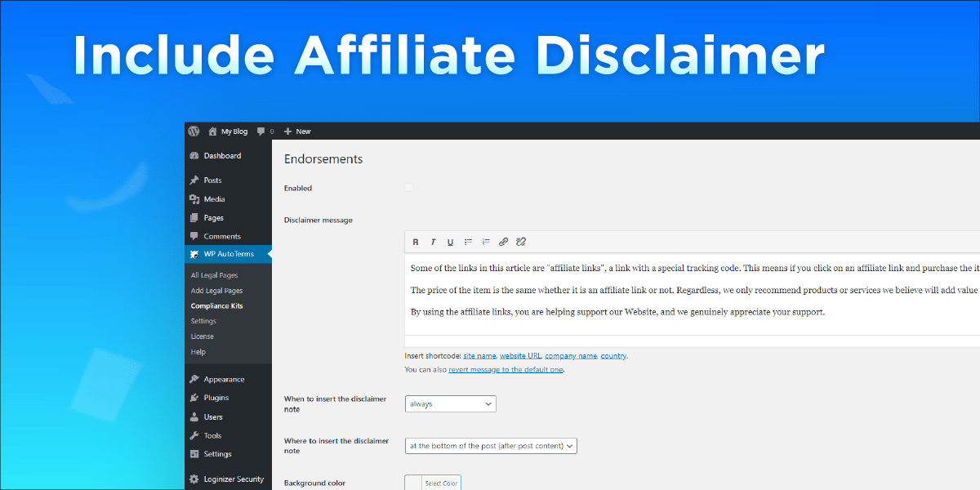Click the New content link
The height and width of the screenshot is (490, 980).
[x=303, y=131]
